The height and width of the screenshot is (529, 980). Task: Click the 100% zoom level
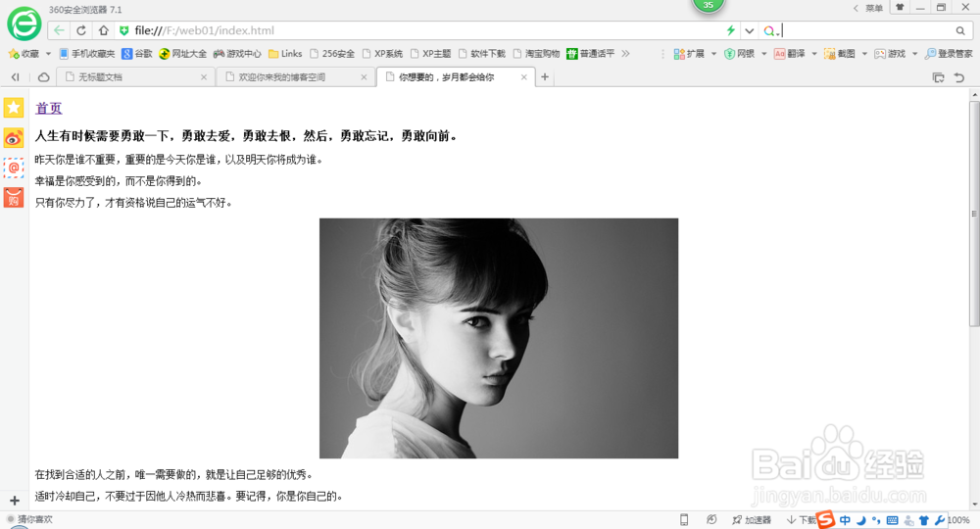[x=958, y=519]
